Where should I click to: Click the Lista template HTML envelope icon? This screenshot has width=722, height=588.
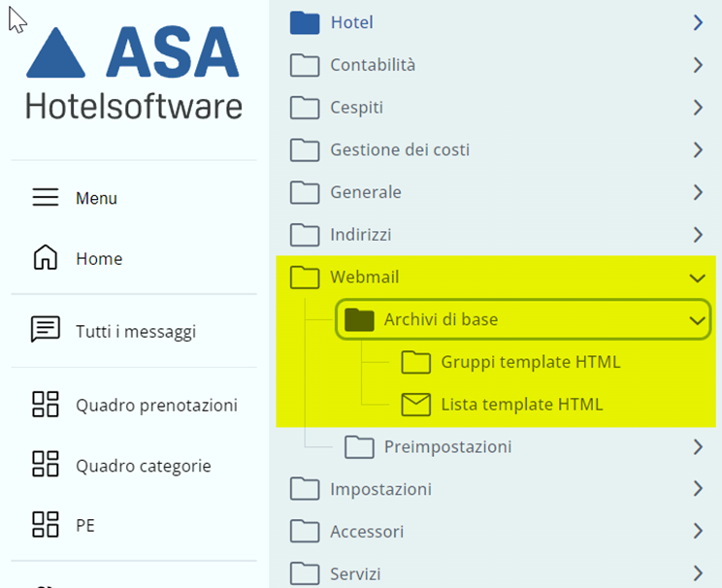click(415, 404)
